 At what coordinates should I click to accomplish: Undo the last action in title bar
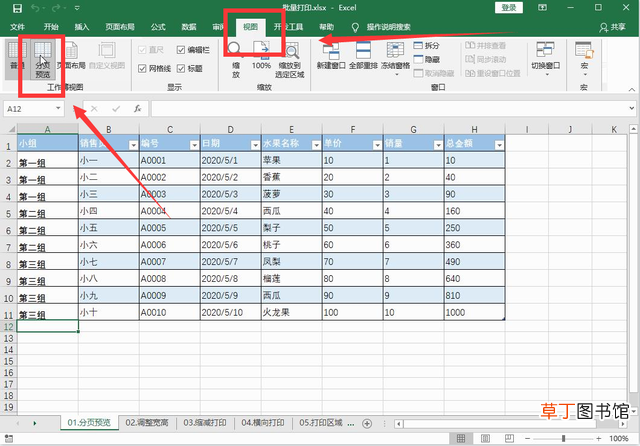36,8
